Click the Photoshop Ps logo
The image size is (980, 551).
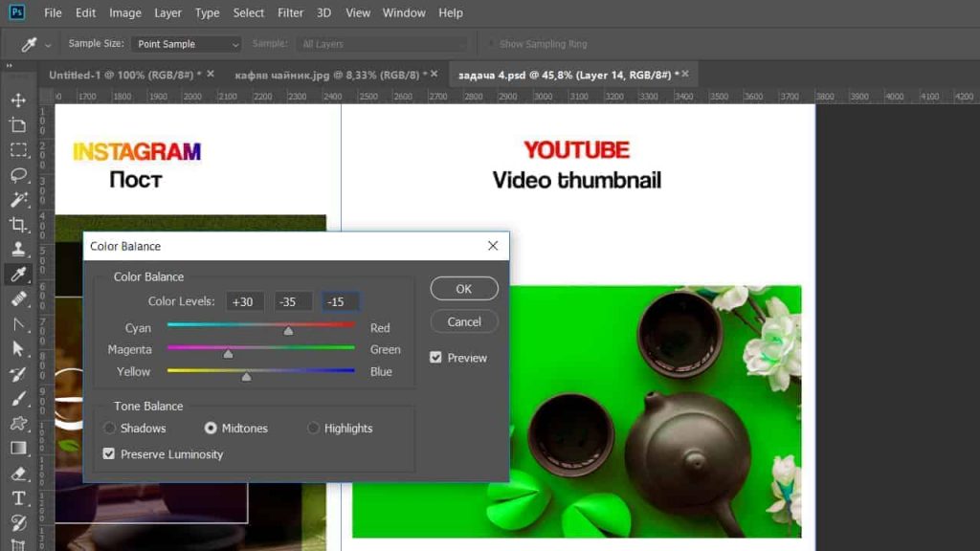pos(17,11)
